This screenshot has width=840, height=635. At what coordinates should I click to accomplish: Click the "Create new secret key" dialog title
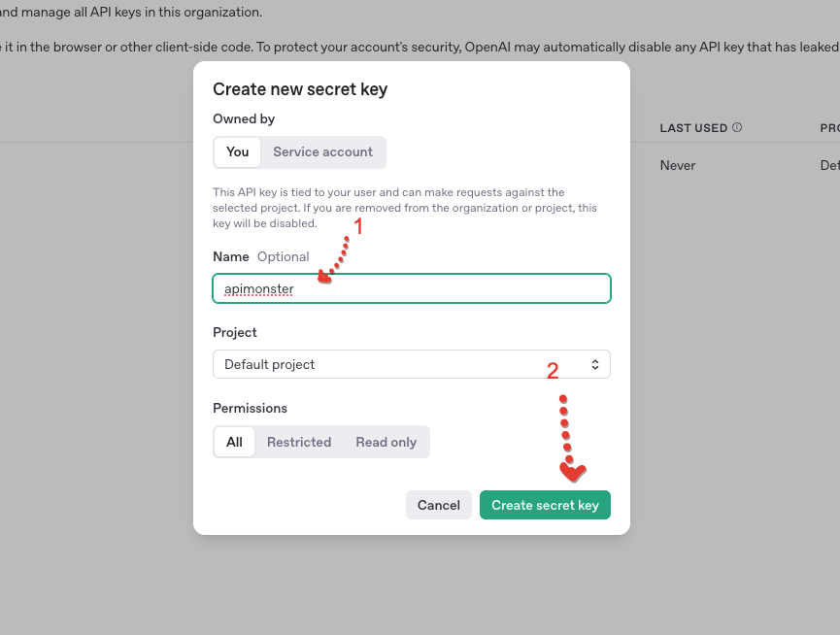(x=300, y=89)
